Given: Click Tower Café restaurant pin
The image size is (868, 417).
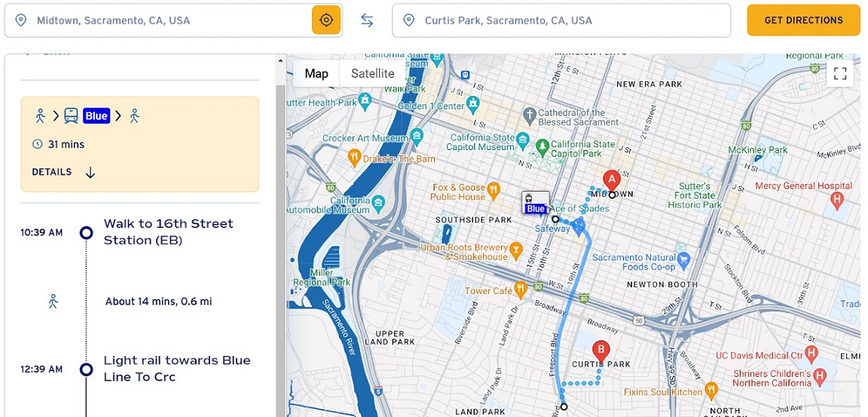Looking at the screenshot, I should click(520, 290).
